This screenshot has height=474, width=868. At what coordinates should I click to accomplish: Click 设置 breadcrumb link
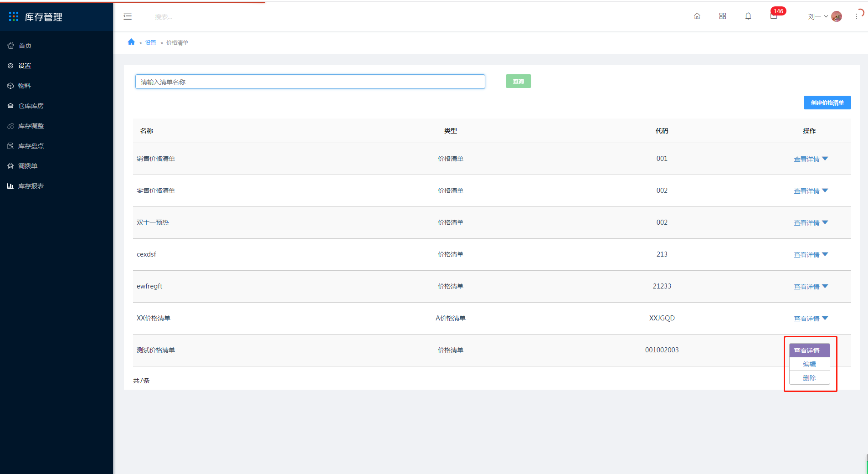150,42
